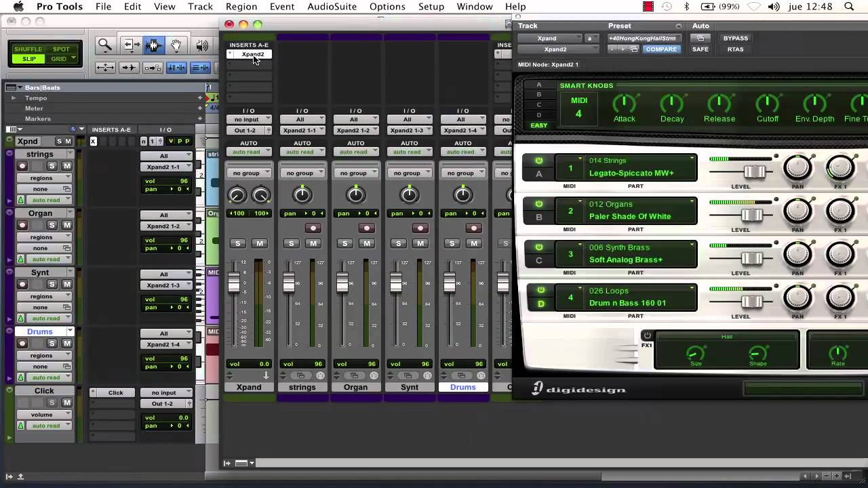Screen dimensions: 868x488
Task: Open the File menu
Action: 103,7
